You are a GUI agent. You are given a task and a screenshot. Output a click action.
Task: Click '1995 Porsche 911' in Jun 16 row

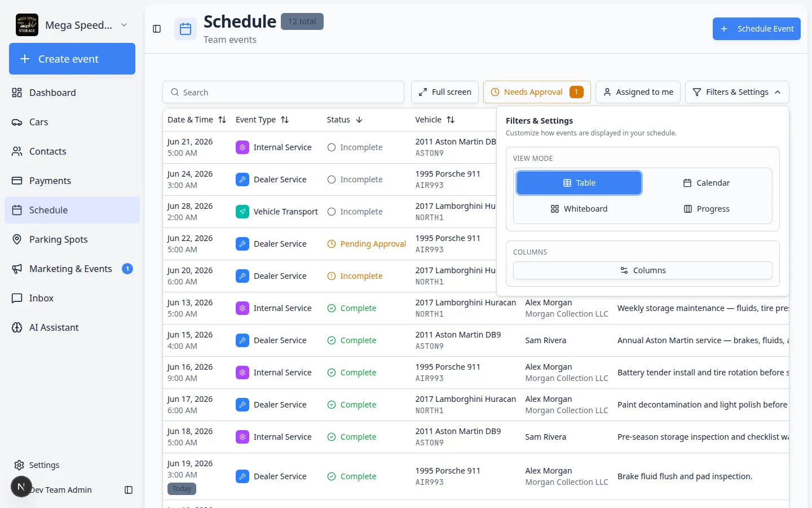point(448,367)
